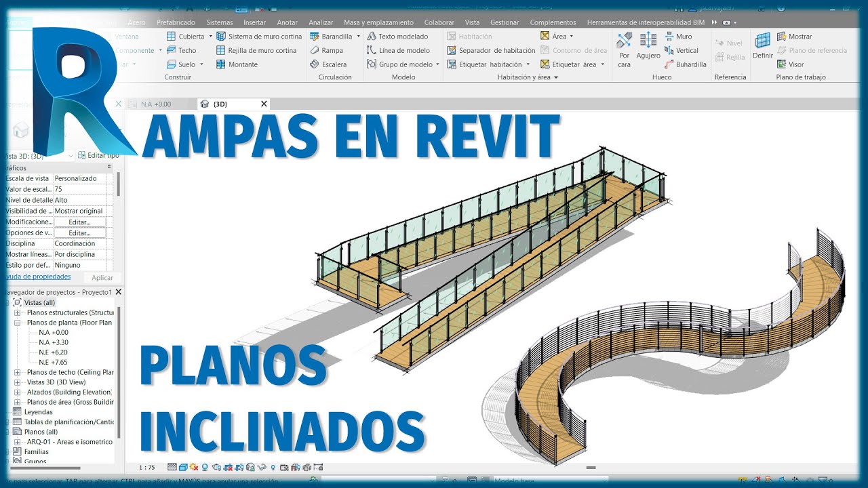868x488 pixels.
Task: Select the Cubierta roof tool
Action: 185,37
